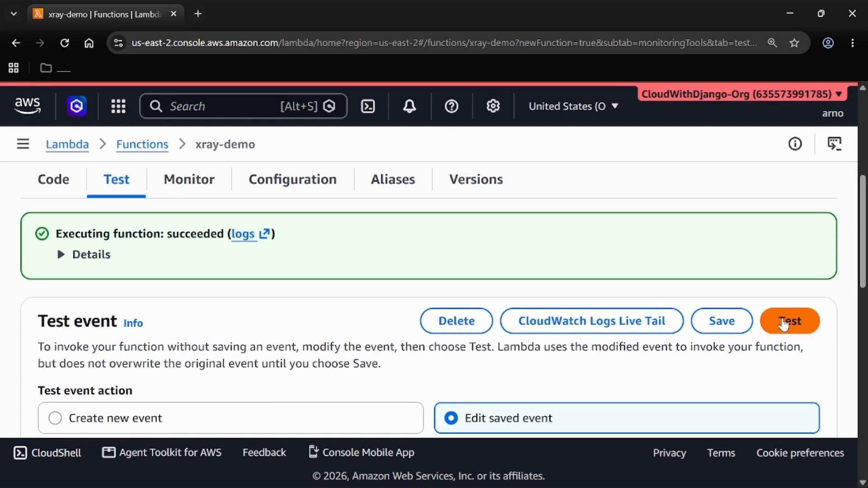
Task: Save the test event
Action: pos(722,321)
